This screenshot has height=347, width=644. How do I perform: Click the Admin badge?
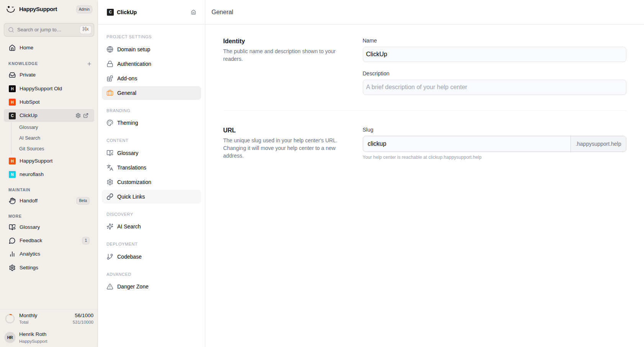(x=84, y=10)
